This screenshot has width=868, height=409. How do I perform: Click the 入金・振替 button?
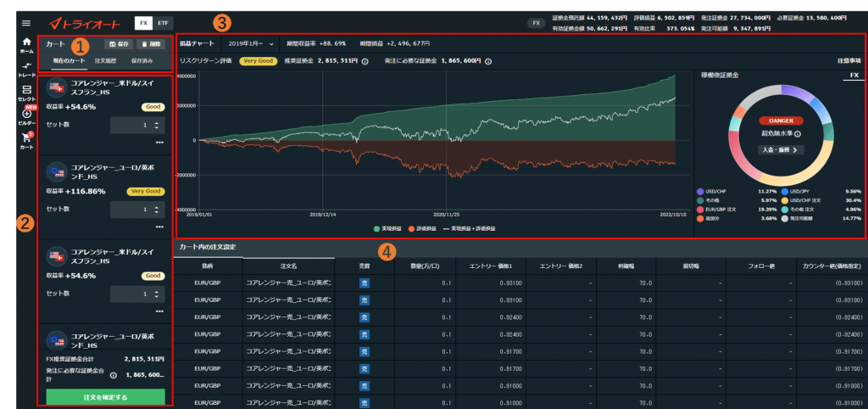[781, 149]
